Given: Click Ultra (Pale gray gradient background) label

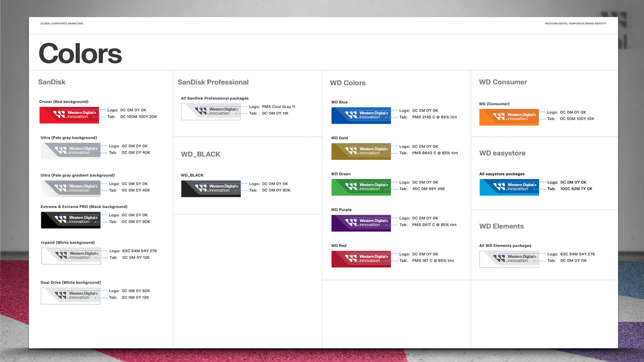Looking at the screenshot, I should click(x=78, y=175).
